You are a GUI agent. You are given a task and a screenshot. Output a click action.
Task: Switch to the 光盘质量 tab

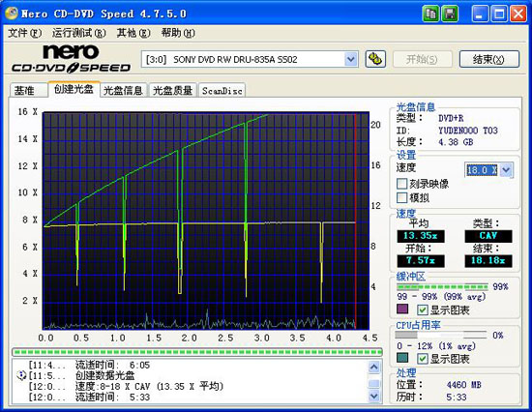click(172, 91)
